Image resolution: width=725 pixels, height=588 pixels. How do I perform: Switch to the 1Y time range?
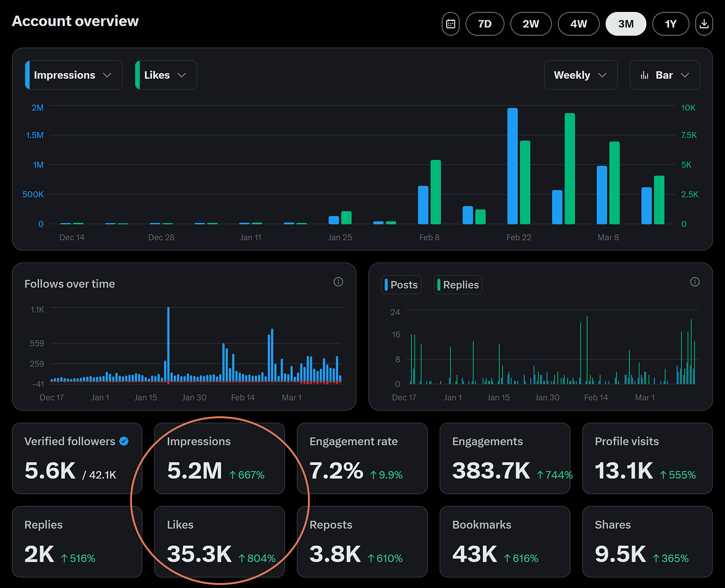click(x=670, y=23)
